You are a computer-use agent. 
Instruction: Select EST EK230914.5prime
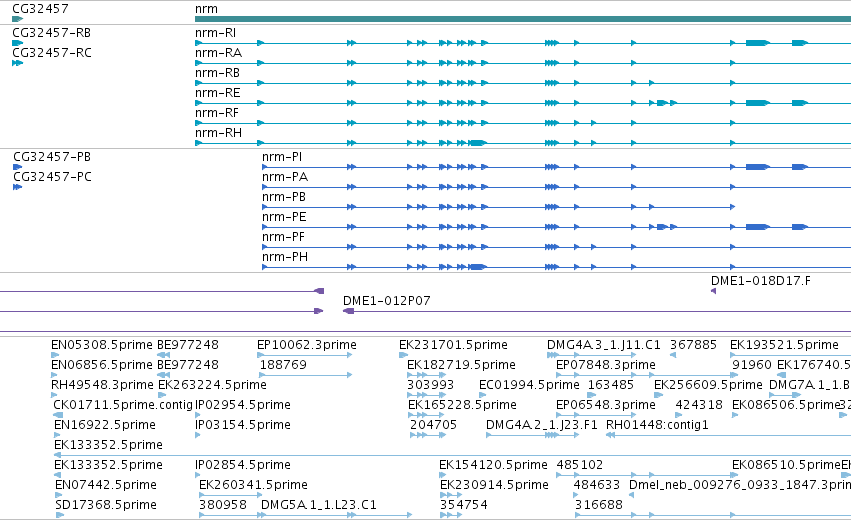pyautogui.click(x=494, y=486)
